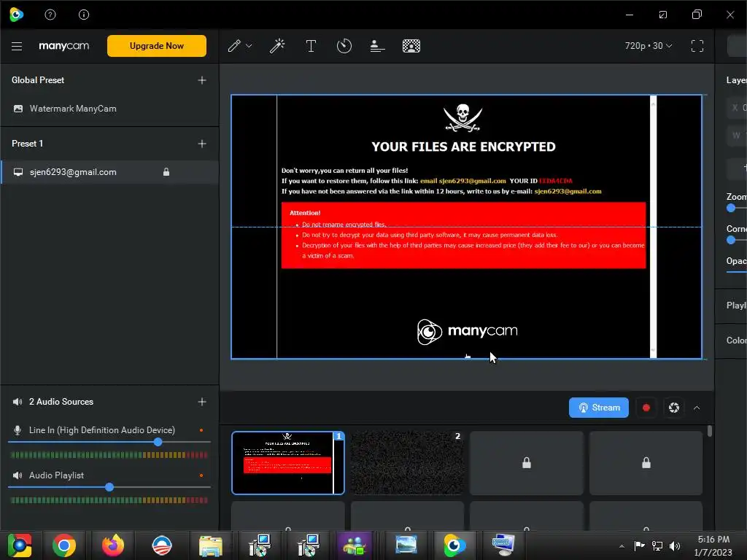747x560 pixels.
Task: Click the system tray network icon
Action: click(x=657, y=546)
